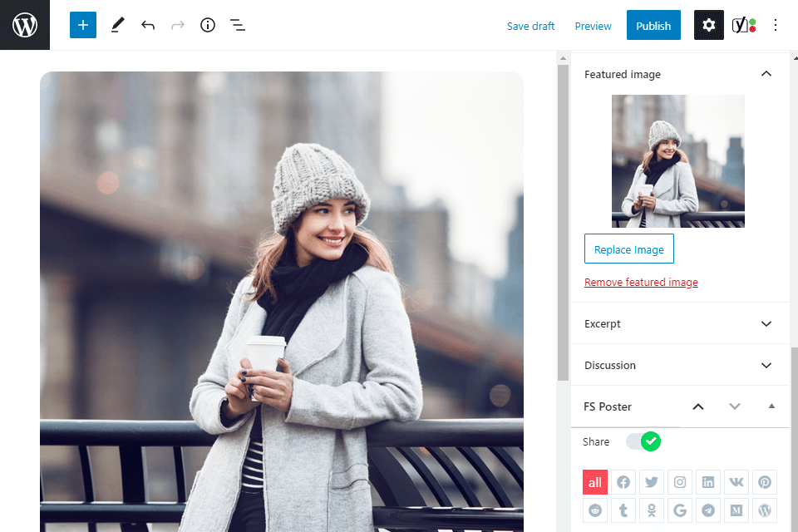
Task: Filter FS Poster by Reddit
Action: coord(595,510)
